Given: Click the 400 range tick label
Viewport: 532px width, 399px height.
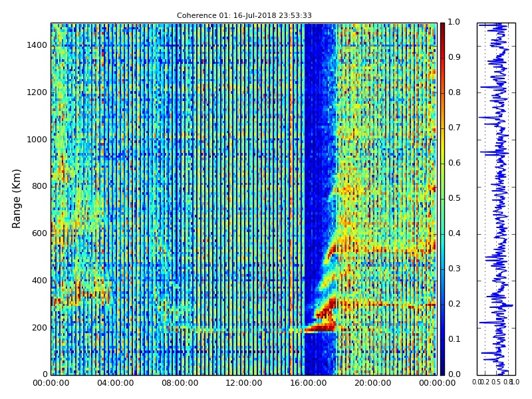Looking at the screenshot, I should (x=40, y=281).
